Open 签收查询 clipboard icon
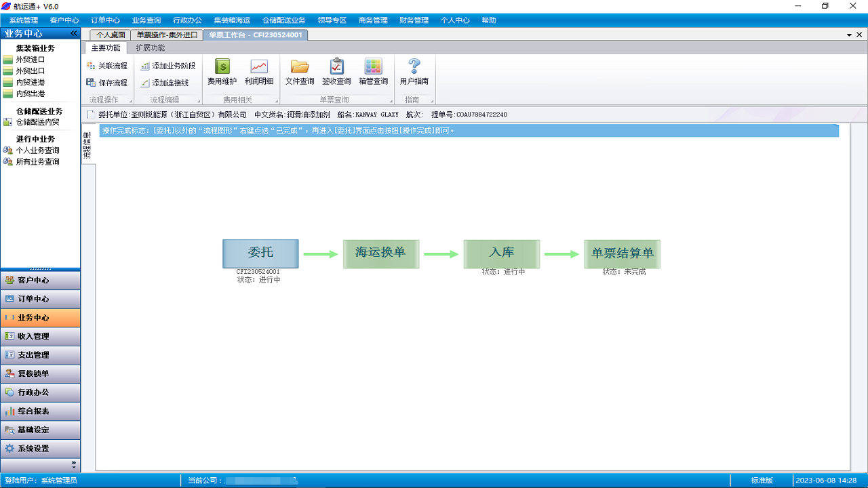 (x=336, y=67)
